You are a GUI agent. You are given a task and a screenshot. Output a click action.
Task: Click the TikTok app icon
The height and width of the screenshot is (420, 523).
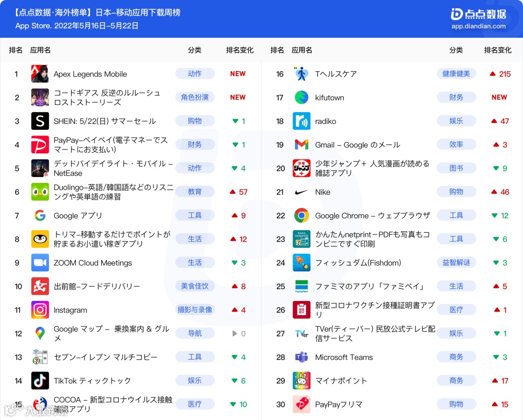click(40, 381)
